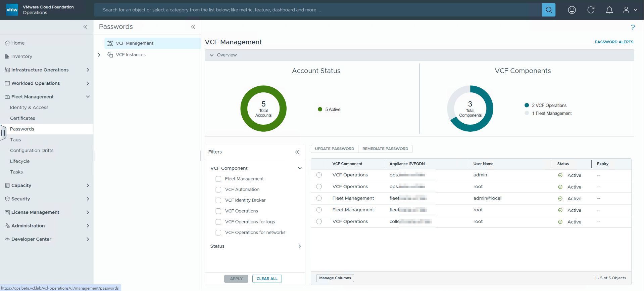Viewport: 644px width, 291px height.
Task: Open Configuration Drifts page
Action: [x=32, y=151]
